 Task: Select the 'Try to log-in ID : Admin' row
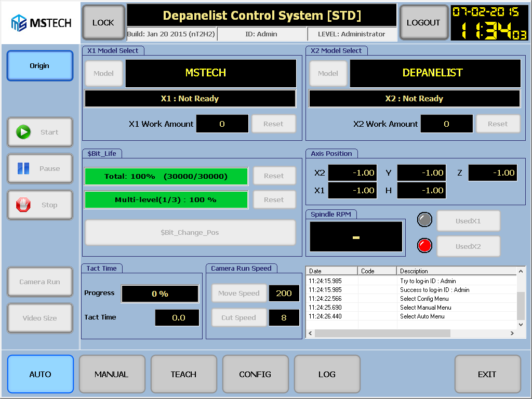(411, 281)
